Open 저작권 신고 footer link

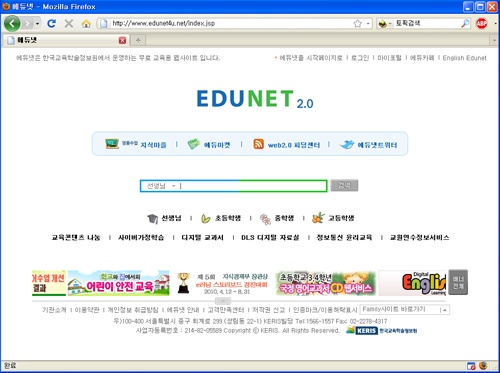[268, 310]
